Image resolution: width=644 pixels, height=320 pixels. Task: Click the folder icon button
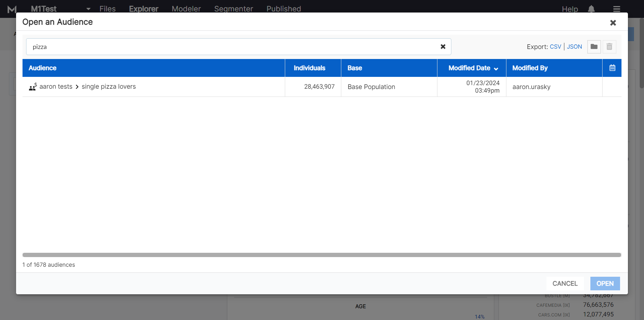click(x=594, y=46)
